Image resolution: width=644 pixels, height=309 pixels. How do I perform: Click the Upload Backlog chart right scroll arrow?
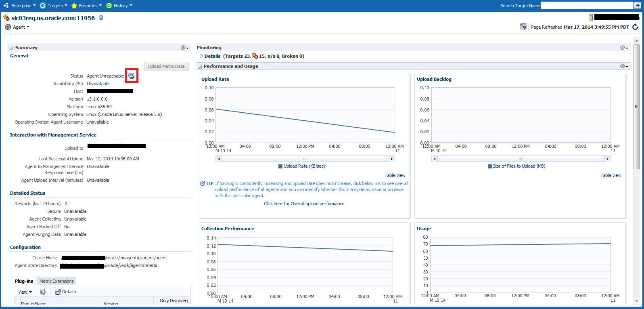(x=608, y=159)
